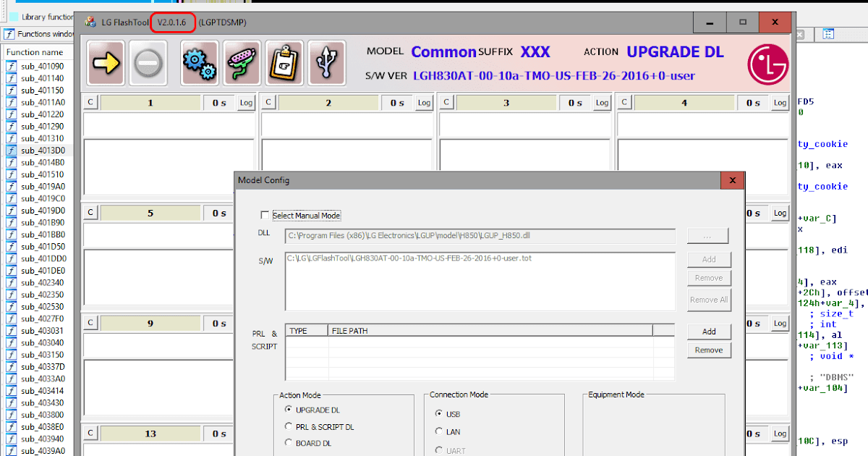This screenshot has height=456, width=868.
Task: Select sub_401DD0 in functions list
Action: (43, 258)
